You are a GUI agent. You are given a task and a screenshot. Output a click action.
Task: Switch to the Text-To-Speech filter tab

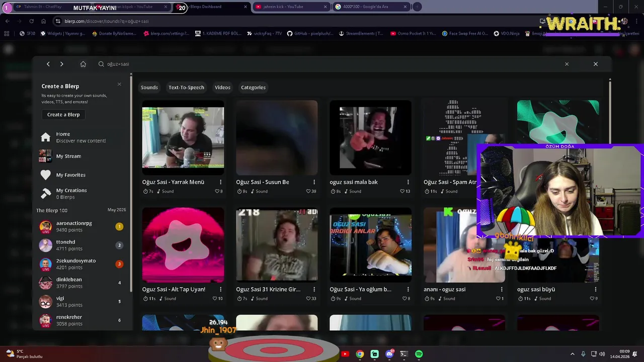(186, 87)
